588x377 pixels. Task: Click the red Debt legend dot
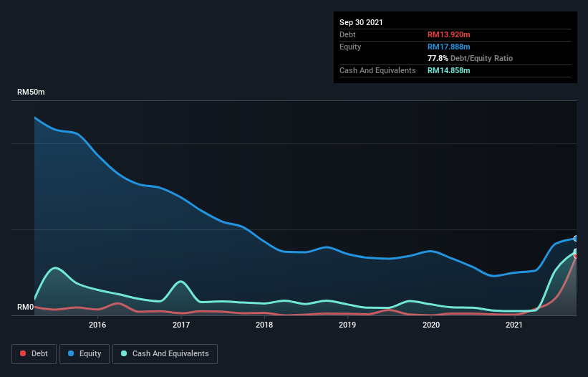click(x=23, y=353)
